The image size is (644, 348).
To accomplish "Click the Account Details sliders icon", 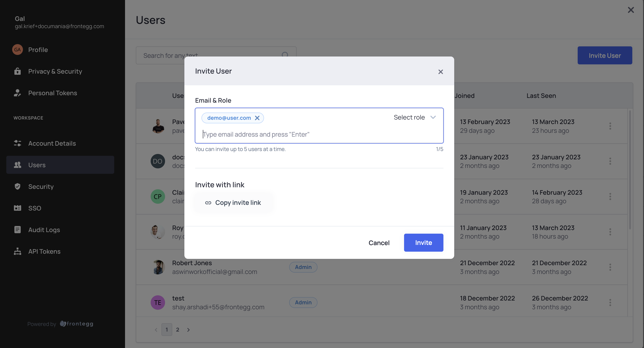I will point(18,143).
